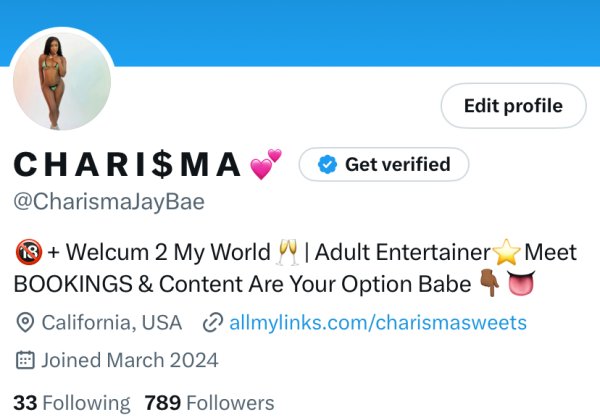Click the blue verified checkmark badge
The height and width of the screenshot is (420, 600).
point(327,164)
